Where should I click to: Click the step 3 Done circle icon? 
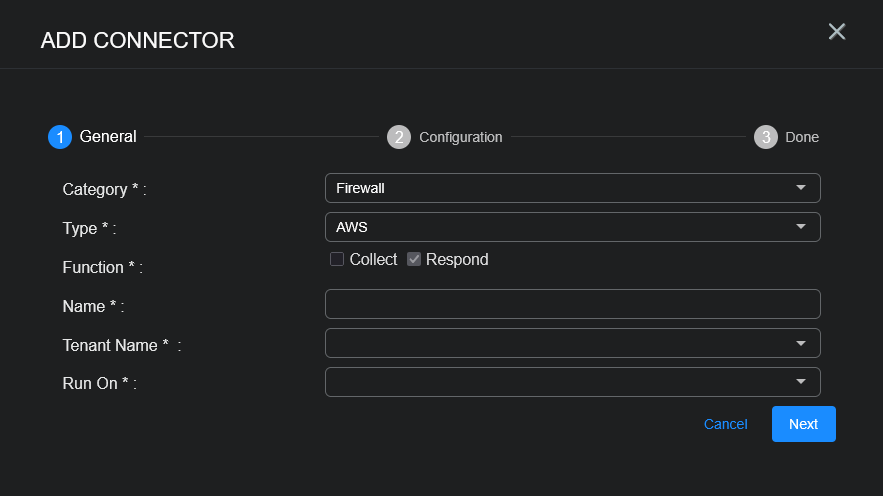(x=766, y=137)
